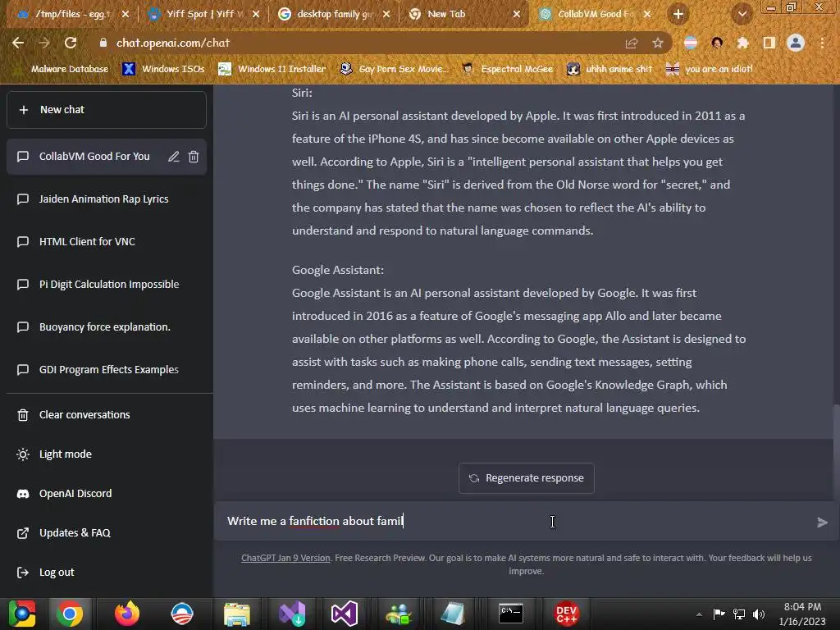Click Regenerate response button
Viewport: 840px width, 630px height.
tap(526, 478)
